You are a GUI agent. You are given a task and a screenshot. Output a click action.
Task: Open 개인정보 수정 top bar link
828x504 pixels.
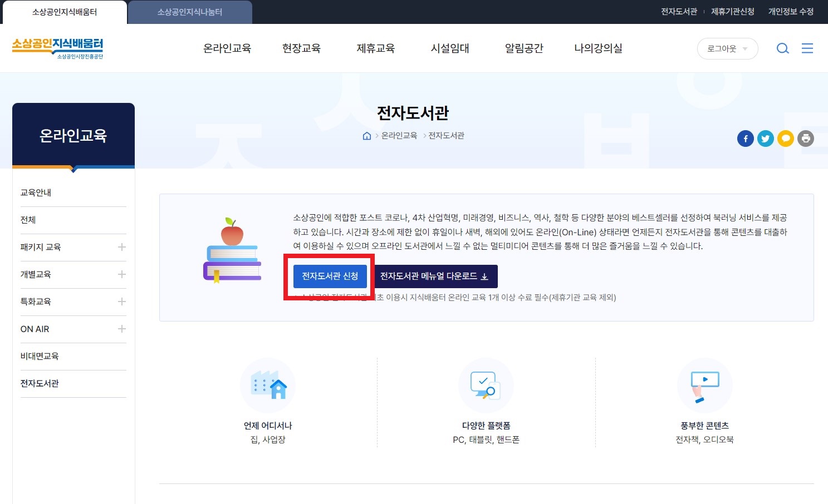pyautogui.click(x=791, y=12)
